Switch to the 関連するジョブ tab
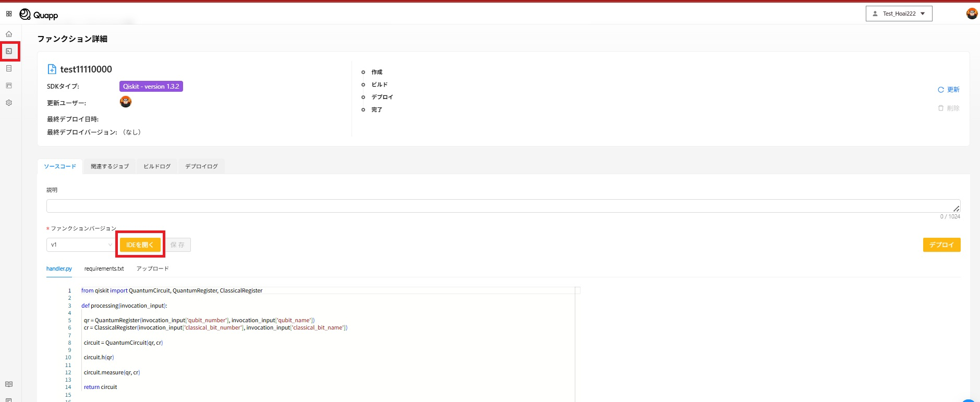This screenshot has height=402, width=980. pos(110,166)
